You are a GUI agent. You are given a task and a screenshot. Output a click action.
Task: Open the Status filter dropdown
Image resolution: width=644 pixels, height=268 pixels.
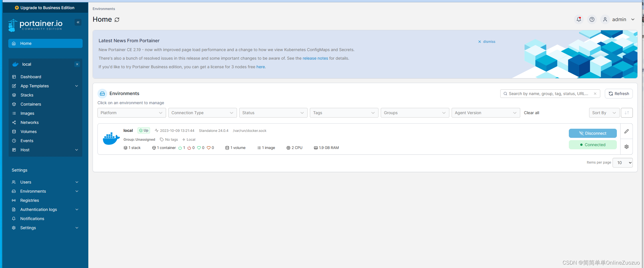[273, 113]
